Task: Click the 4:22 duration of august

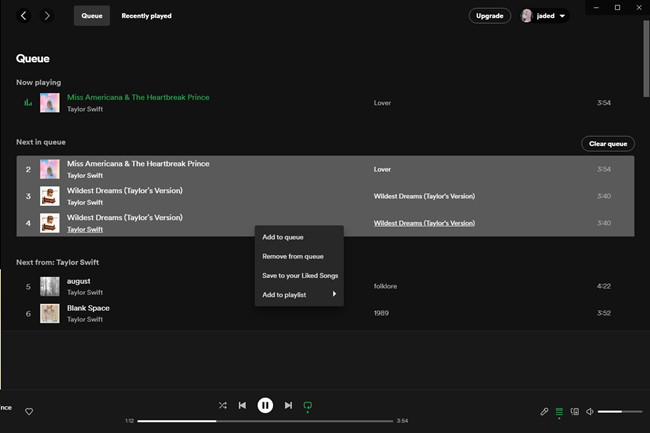Action: 604,286
